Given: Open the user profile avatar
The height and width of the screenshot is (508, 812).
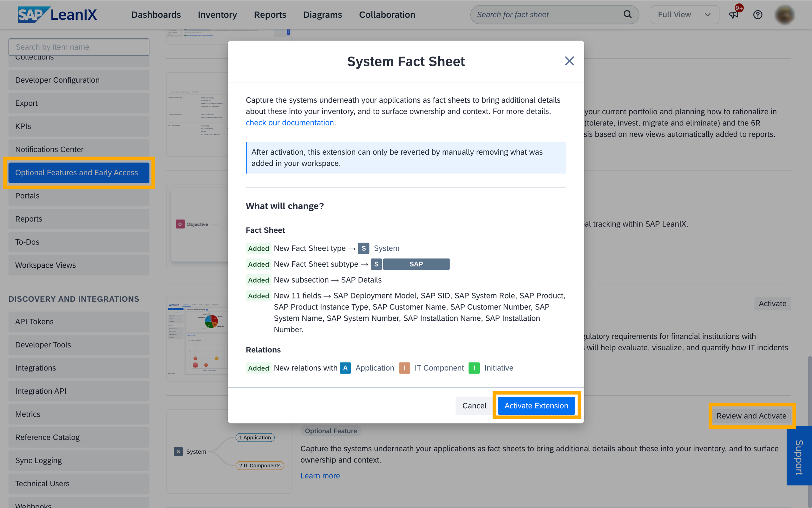Looking at the screenshot, I should pos(784,15).
